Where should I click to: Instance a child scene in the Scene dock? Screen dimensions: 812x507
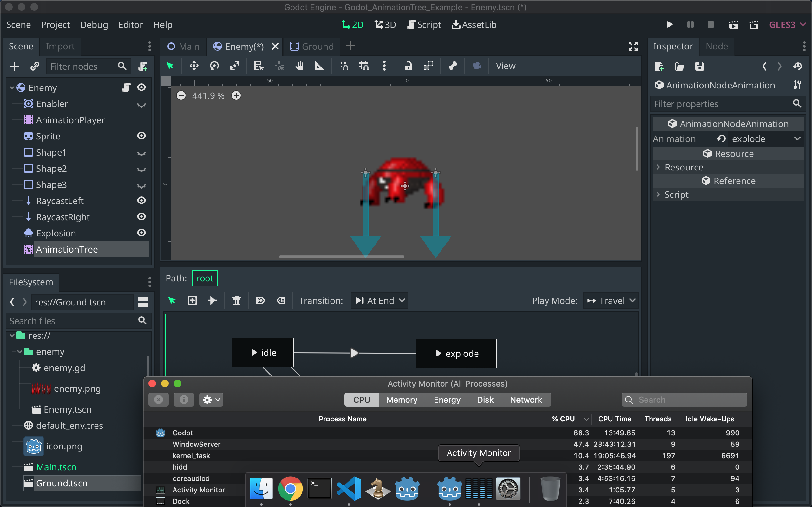click(x=35, y=66)
